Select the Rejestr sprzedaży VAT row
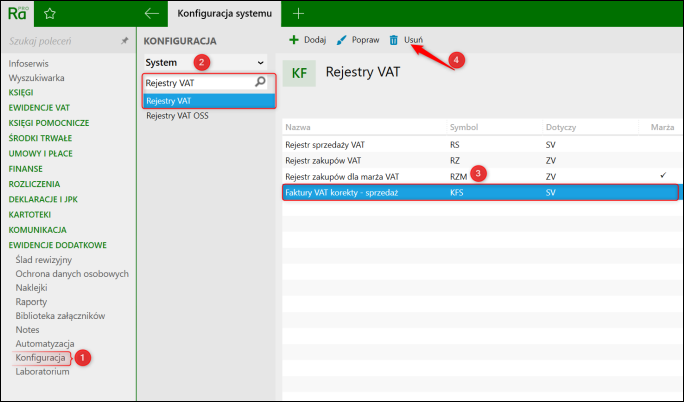Viewport: 684px width, 402px height. (x=481, y=145)
